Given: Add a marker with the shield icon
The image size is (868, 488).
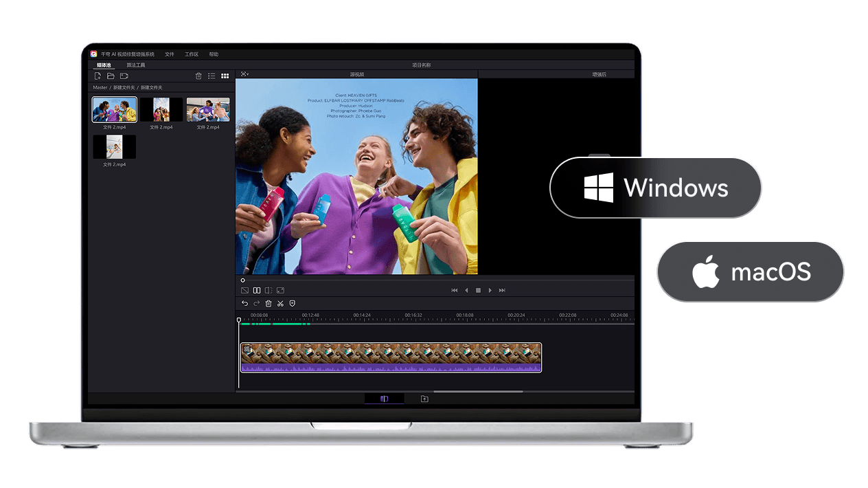Looking at the screenshot, I should 292,304.
